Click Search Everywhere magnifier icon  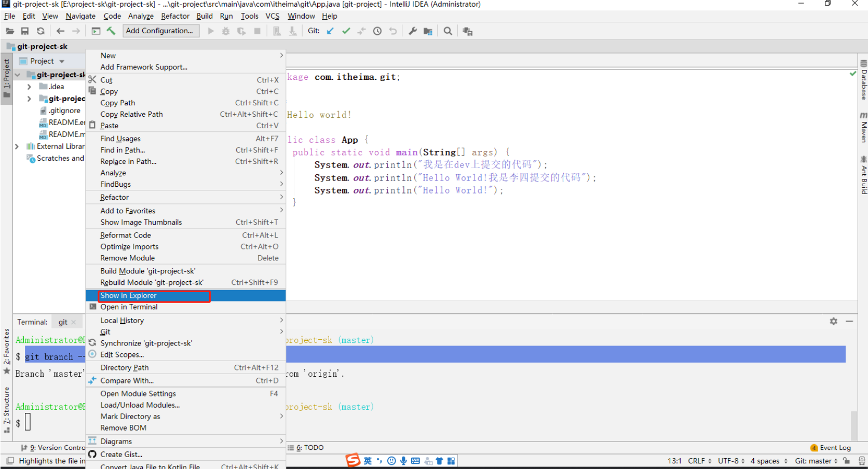[x=447, y=31]
